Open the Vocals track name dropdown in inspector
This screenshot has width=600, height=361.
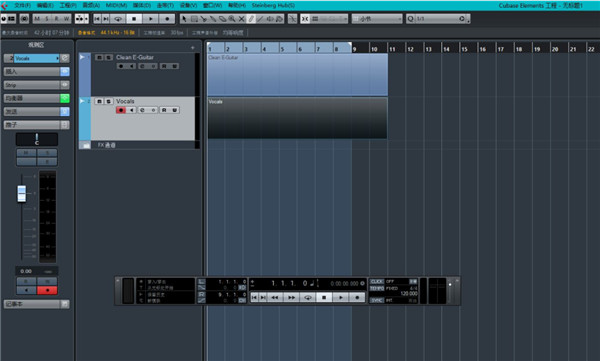coord(37,58)
